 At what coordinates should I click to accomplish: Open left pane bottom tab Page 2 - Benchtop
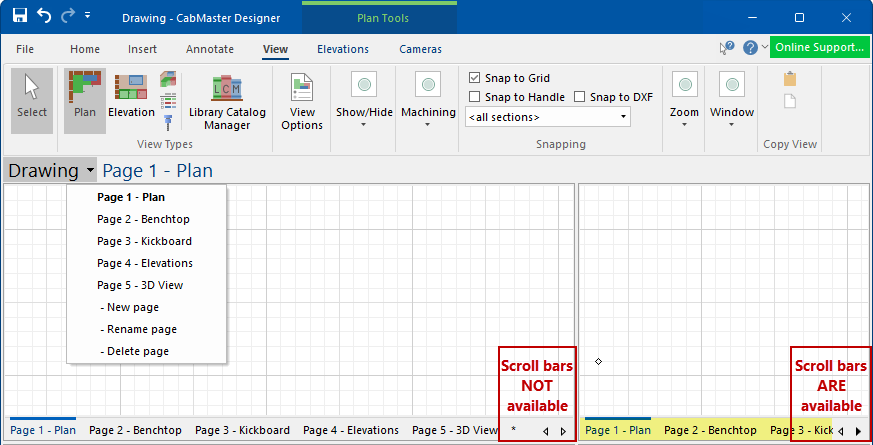pyautogui.click(x=135, y=430)
